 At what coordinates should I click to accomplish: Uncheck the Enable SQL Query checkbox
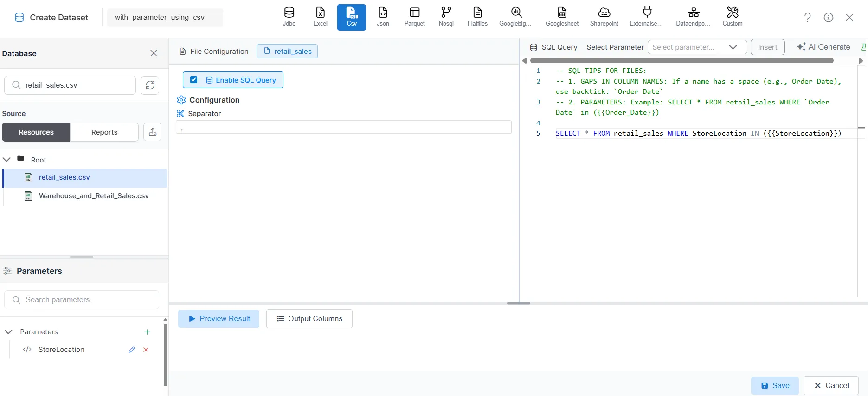(x=194, y=80)
